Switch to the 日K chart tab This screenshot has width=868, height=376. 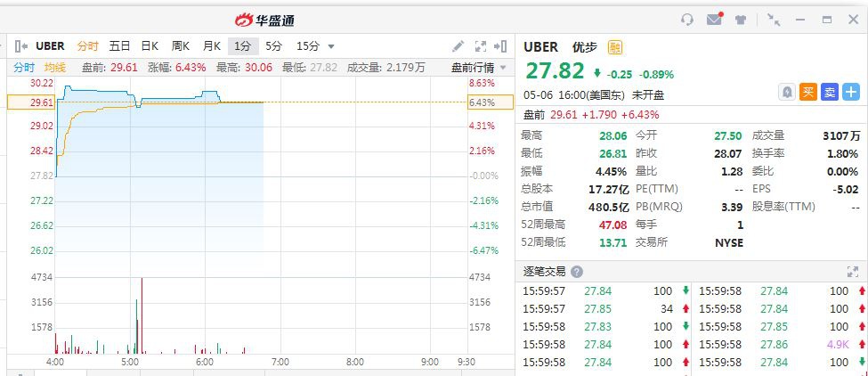click(x=149, y=46)
